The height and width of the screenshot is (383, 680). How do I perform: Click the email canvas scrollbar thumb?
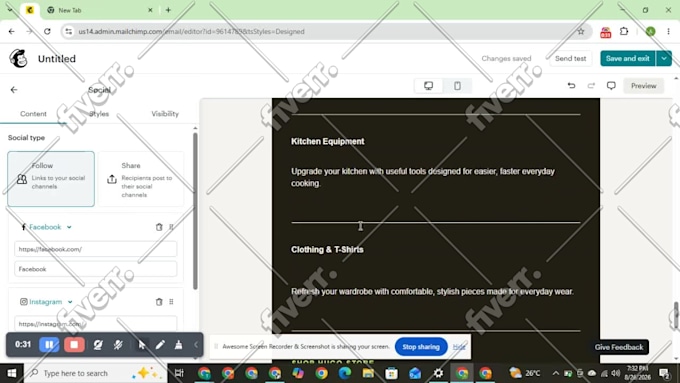676,315
